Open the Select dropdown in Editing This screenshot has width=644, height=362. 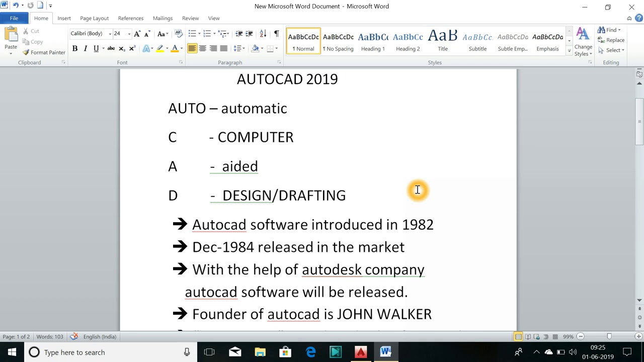tap(611, 50)
